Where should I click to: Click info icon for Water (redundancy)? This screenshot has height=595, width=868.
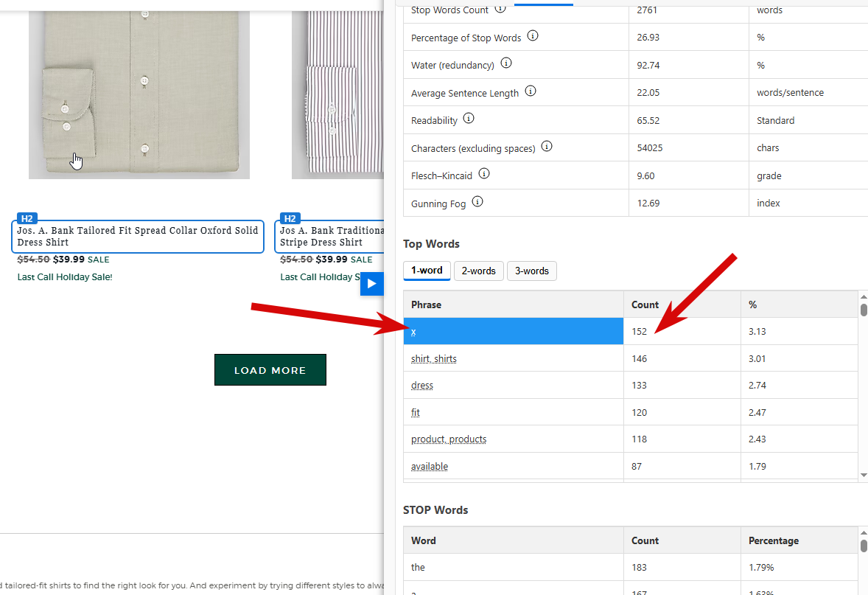[506, 63]
